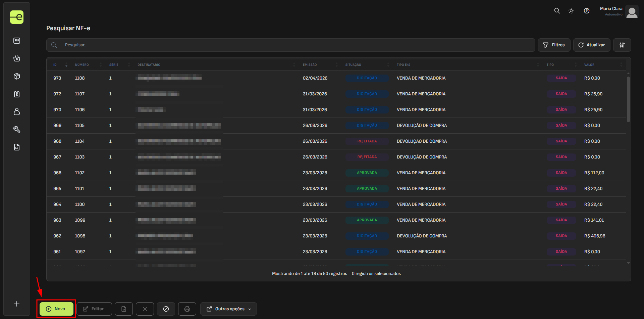Open the money bag sidebar icon
Viewport: 644px width, 319px height.
(17, 112)
